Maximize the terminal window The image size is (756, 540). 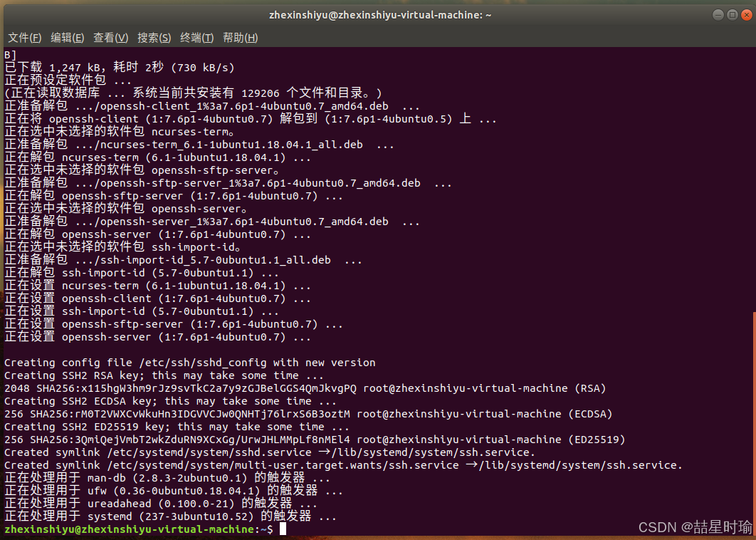pyautogui.click(x=732, y=14)
